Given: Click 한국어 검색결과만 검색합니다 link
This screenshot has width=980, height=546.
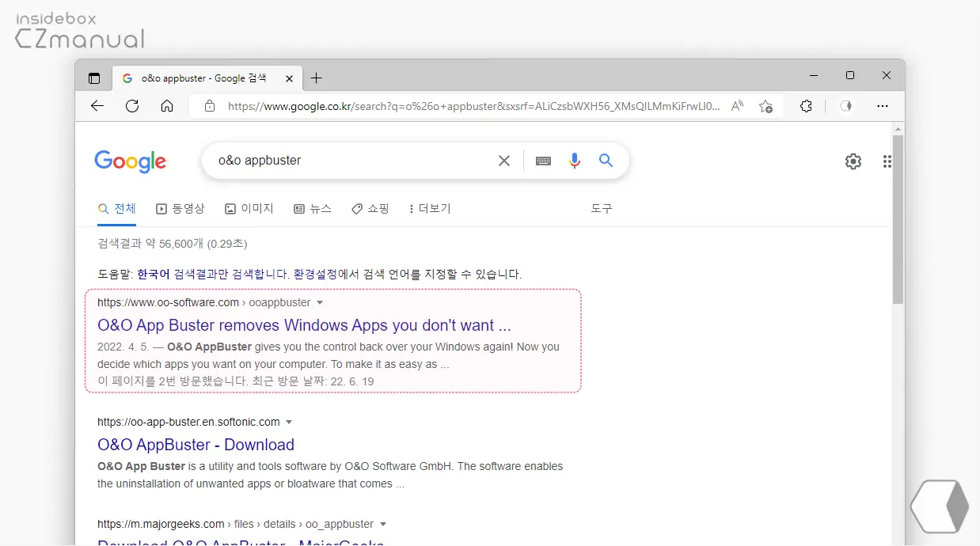Looking at the screenshot, I should pyautogui.click(x=214, y=275).
